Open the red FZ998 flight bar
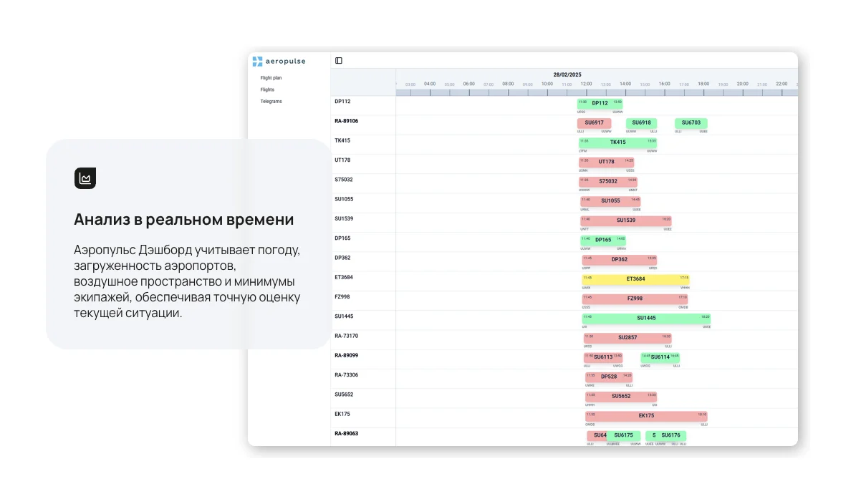Viewport: 856px width, 504px height. click(x=635, y=299)
